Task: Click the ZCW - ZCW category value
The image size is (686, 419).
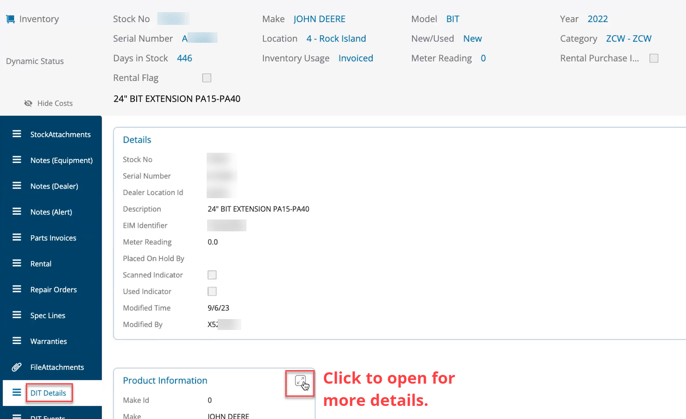Action: [x=628, y=39]
